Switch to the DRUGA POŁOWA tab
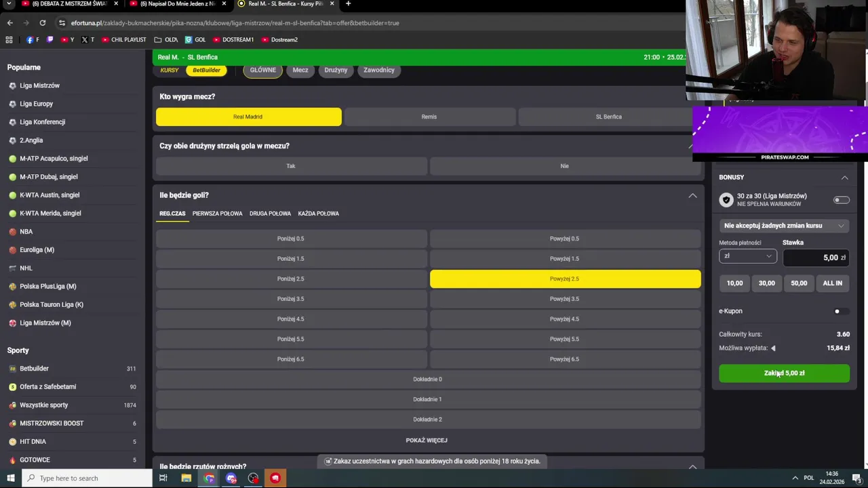868x488 pixels. coord(270,213)
